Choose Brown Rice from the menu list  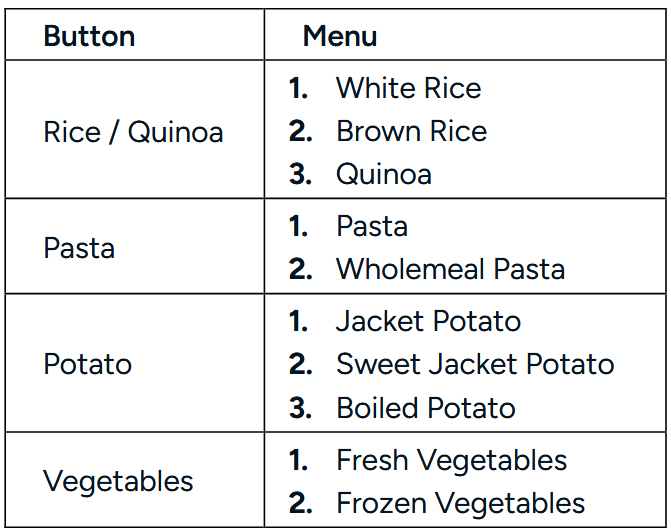pos(411,131)
